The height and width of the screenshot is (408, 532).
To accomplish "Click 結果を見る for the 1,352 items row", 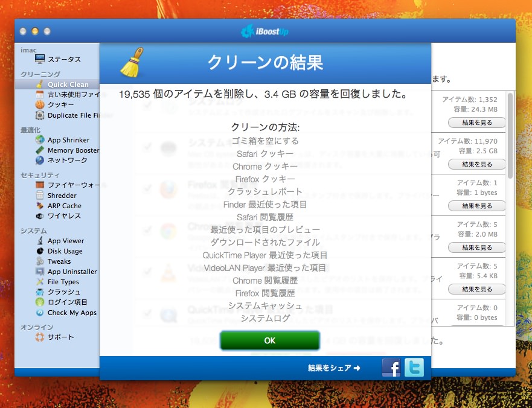I will point(476,123).
